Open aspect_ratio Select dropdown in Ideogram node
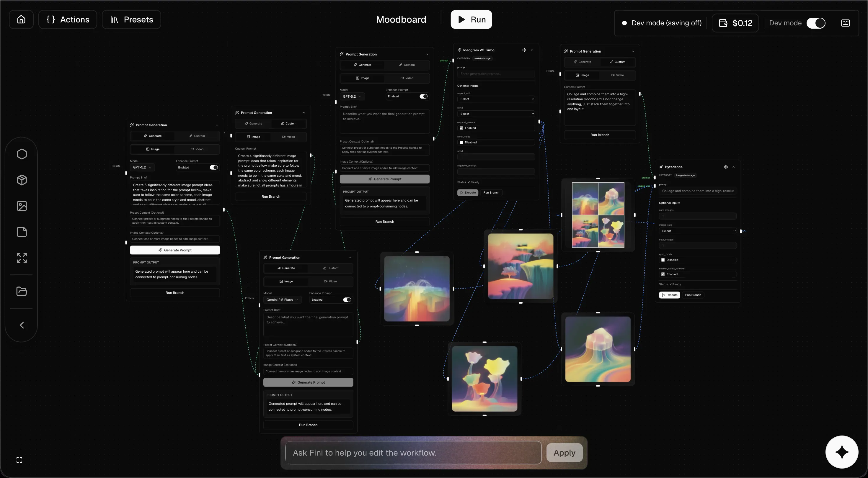Screen dimensions: 868x478 pos(496,99)
